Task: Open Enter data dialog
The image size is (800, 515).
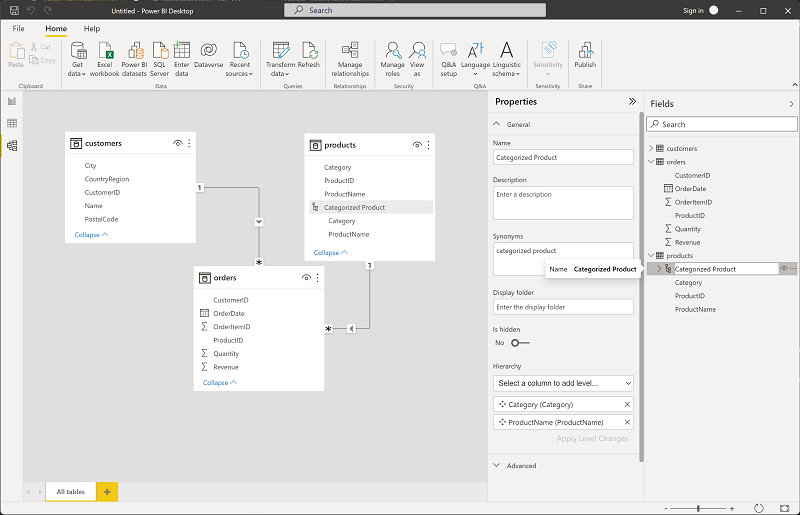Action: (x=182, y=59)
